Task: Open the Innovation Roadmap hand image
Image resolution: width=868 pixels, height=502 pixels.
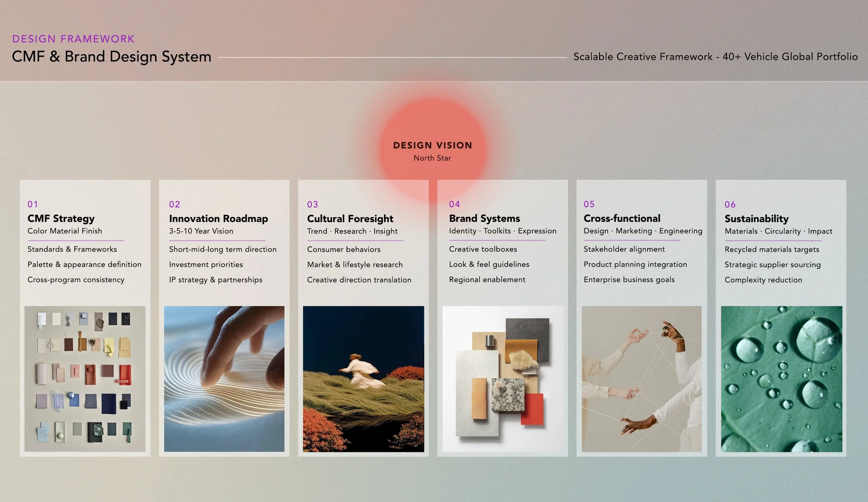Action: tap(224, 378)
